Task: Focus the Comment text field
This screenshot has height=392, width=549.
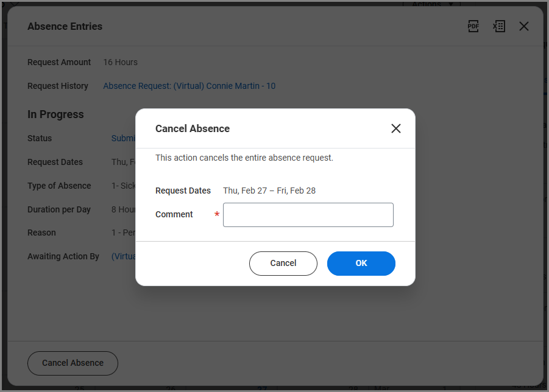Action: [308, 215]
